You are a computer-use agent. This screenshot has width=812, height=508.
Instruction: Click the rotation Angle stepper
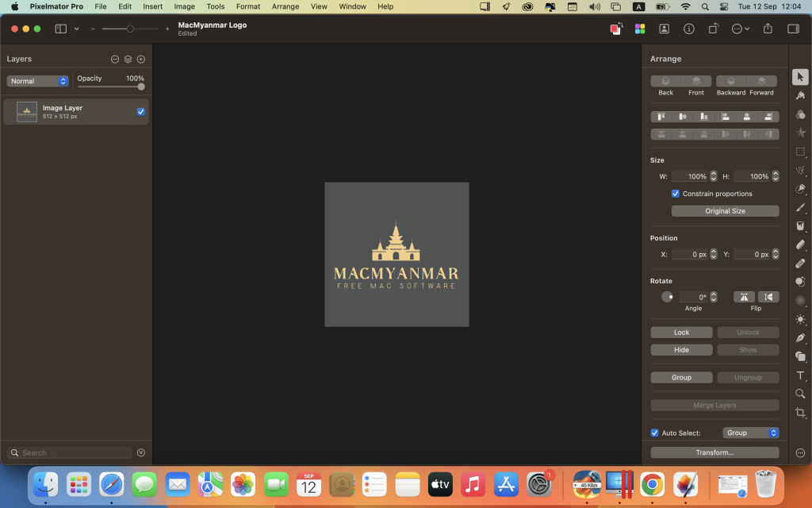click(x=714, y=297)
